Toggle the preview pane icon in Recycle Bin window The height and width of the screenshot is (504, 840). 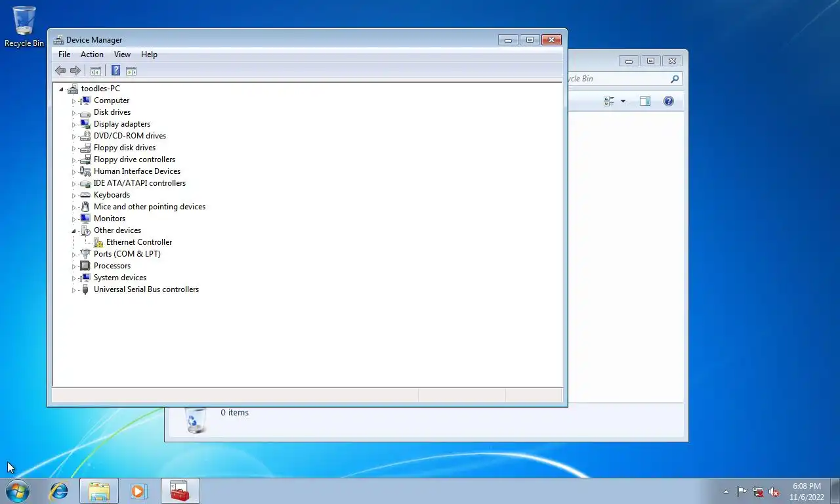(x=645, y=101)
